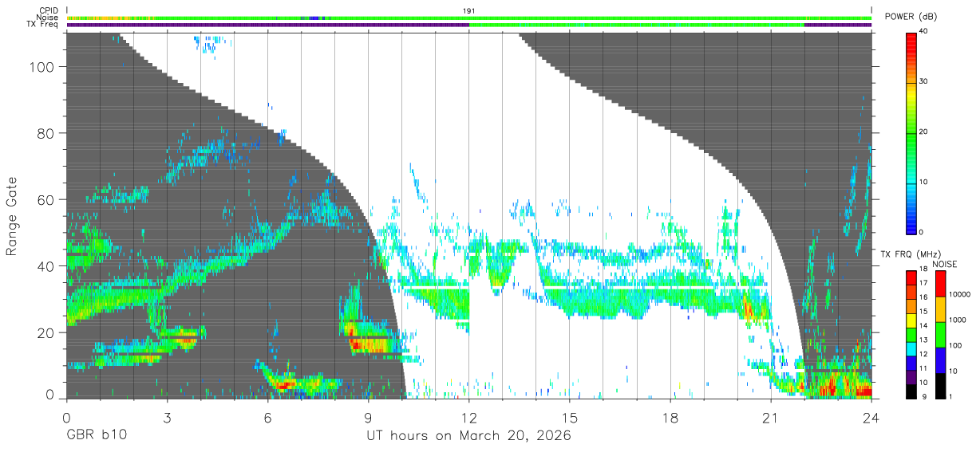Click the 3 tick on the UT hours axis
This screenshot has height=452, width=980.
[x=167, y=416]
